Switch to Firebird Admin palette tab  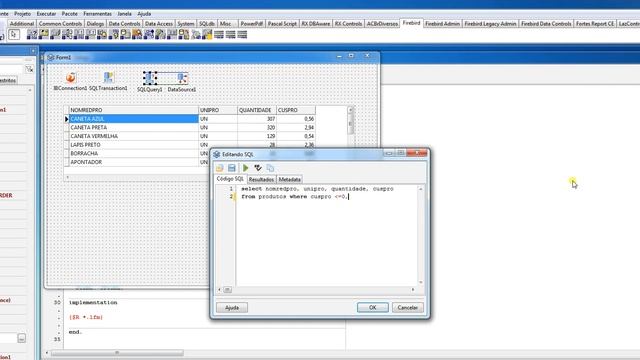coord(442,24)
